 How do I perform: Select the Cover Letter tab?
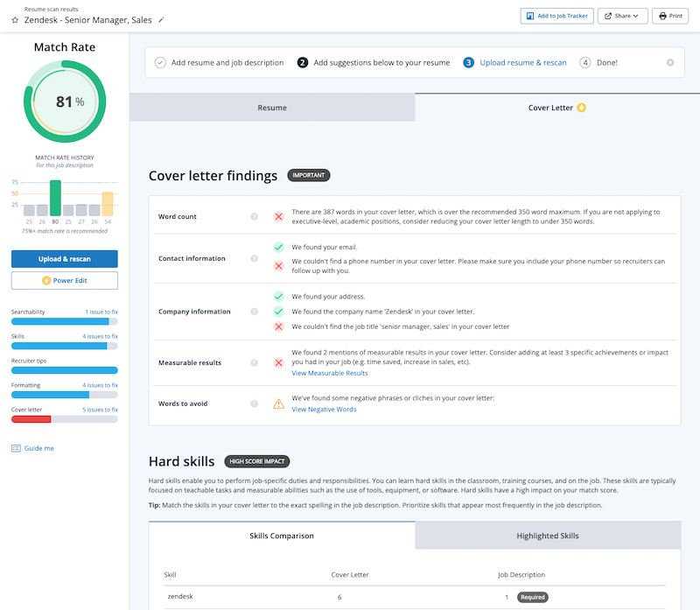tap(556, 108)
